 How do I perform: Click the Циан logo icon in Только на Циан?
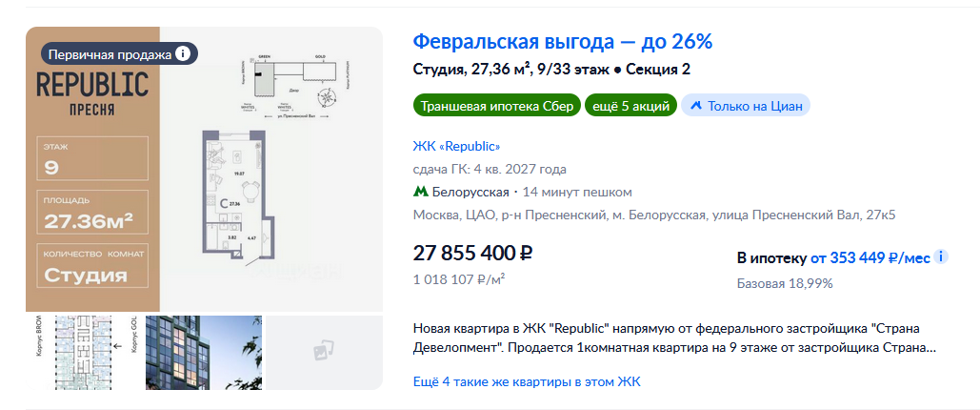[695, 106]
